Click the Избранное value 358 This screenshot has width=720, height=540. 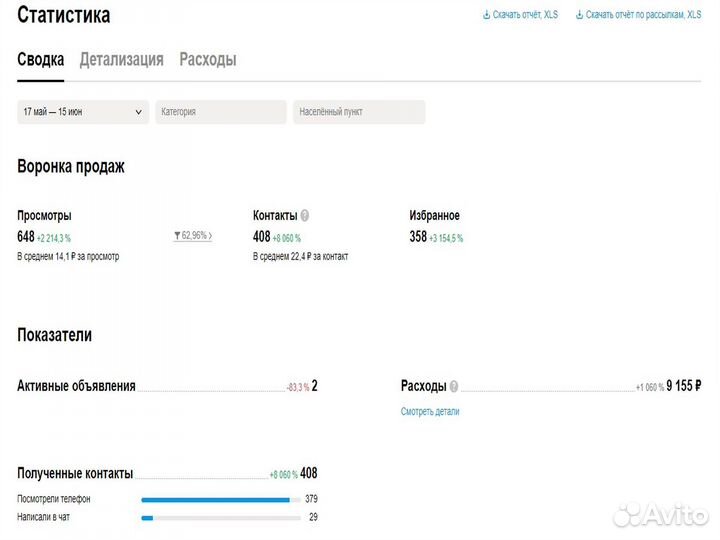418,237
